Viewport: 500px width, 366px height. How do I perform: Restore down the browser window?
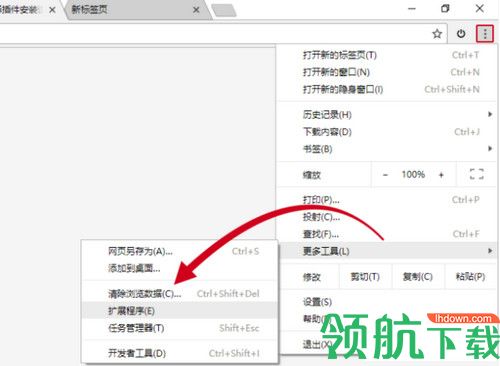[445, 9]
